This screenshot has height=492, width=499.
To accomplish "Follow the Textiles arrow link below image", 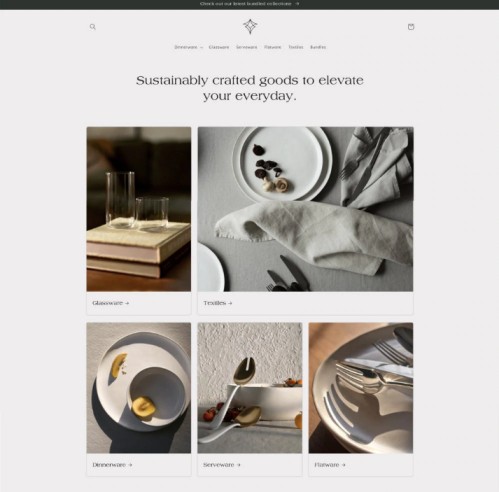I will click(x=218, y=303).
